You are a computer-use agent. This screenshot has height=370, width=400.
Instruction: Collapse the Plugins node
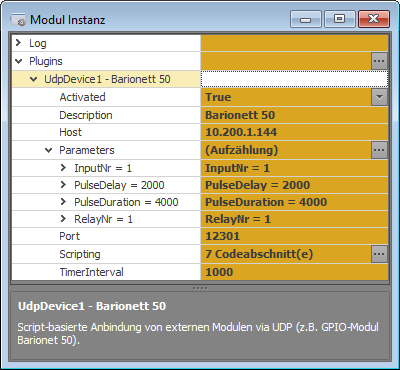click(x=19, y=61)
